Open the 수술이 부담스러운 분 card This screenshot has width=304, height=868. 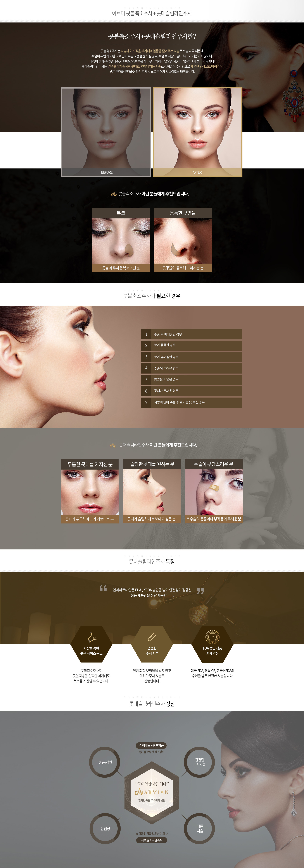click(214, 491)
